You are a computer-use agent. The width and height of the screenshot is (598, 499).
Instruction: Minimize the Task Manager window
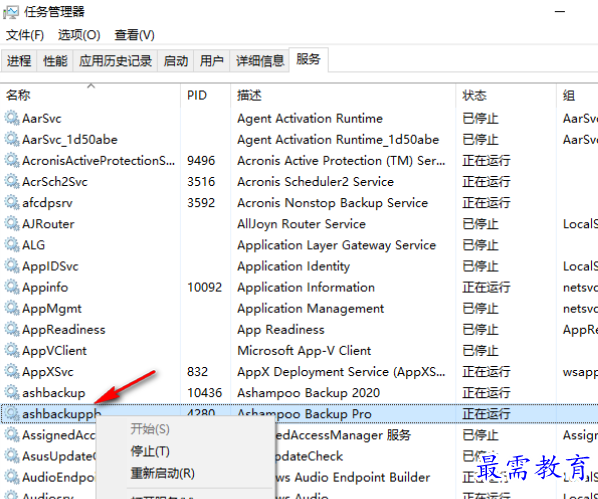click(560, 11)
